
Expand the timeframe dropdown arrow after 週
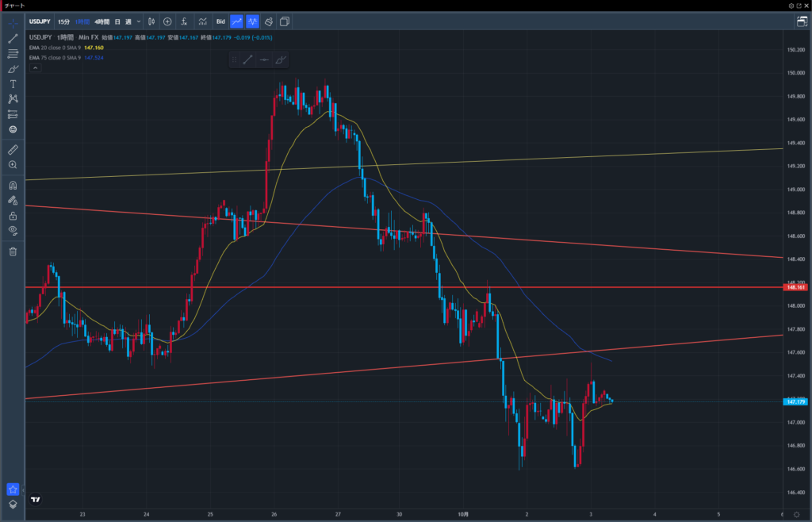(139, 21)
